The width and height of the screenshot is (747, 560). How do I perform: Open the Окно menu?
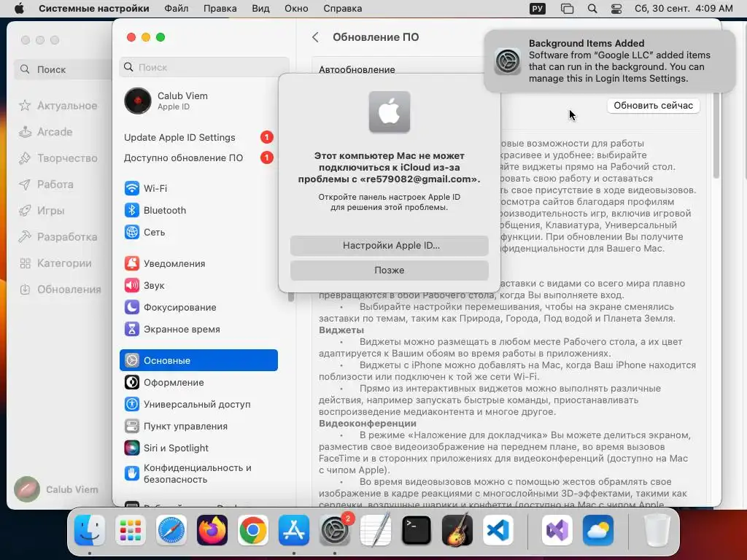296,9
